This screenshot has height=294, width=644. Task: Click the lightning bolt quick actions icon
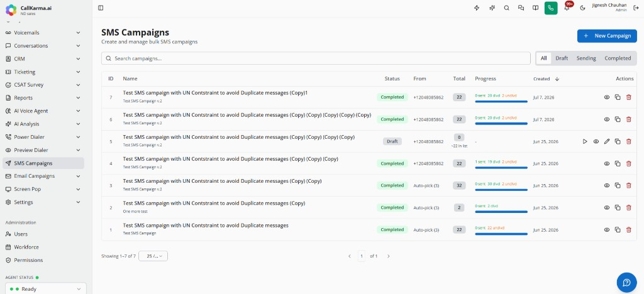[477, 8]
